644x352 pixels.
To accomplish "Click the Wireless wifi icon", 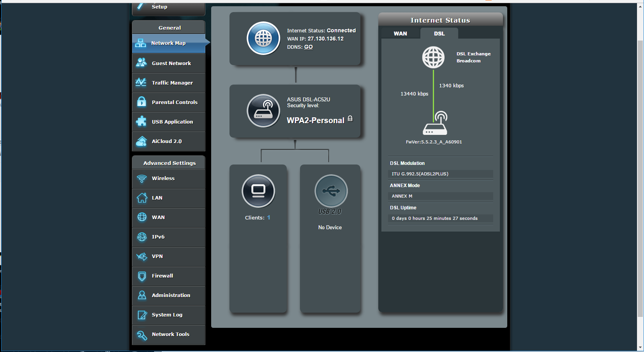I will click(142, 179).
